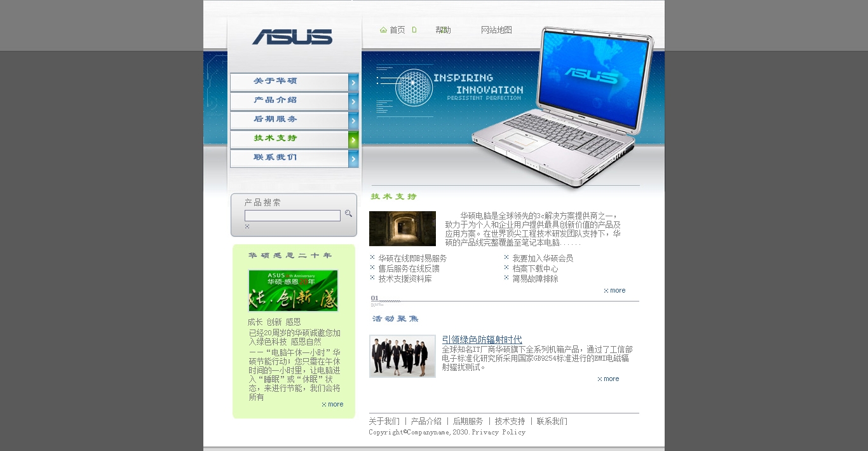Click the Privacy Policy footer text
Image resolution: width=868 pixels, height=451 pixels.
[499, 433]
